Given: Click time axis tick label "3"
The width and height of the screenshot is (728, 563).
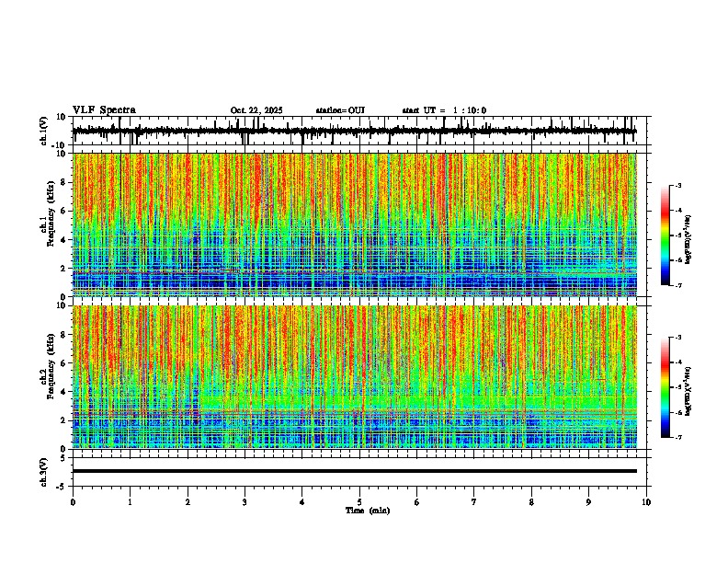Looking at the screenshot, I should click(x=245, y=502).
